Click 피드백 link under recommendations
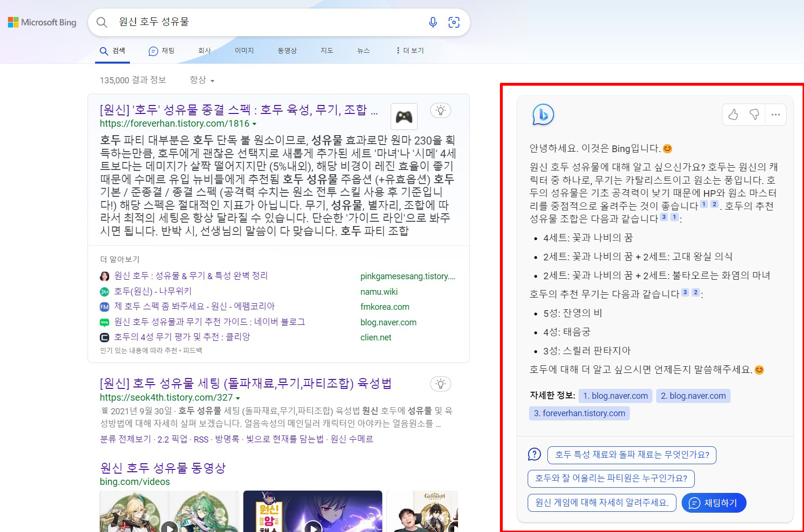Viewport: 804px width, 532px height. click(193, 350)
